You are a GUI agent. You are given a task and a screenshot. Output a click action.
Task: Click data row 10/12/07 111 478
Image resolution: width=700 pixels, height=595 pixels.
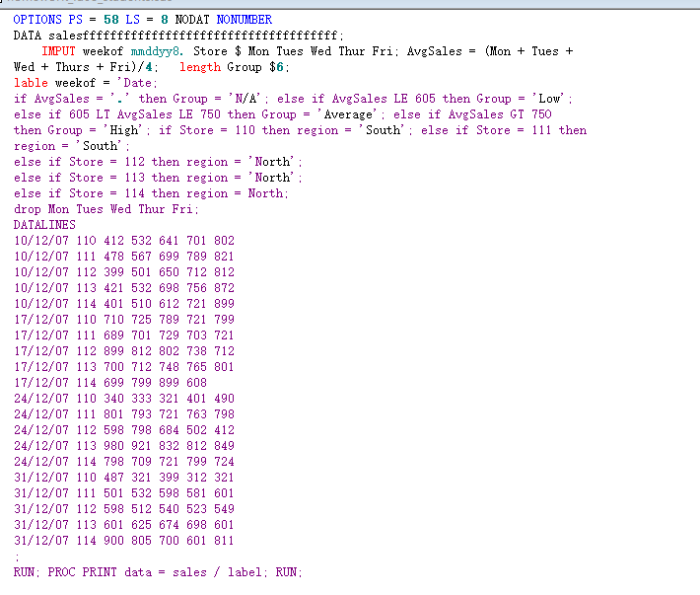click(124, 257)
